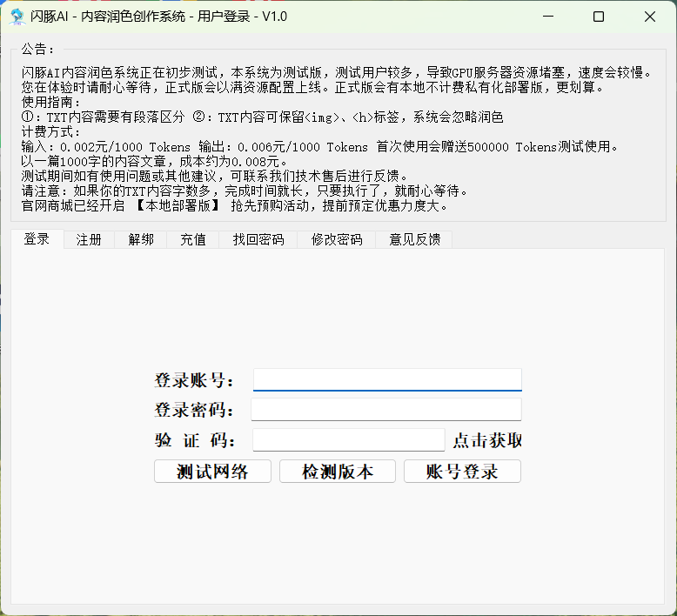Click the 检测版本 button
This screenshot has height=616, width=677.
(338, 472)
